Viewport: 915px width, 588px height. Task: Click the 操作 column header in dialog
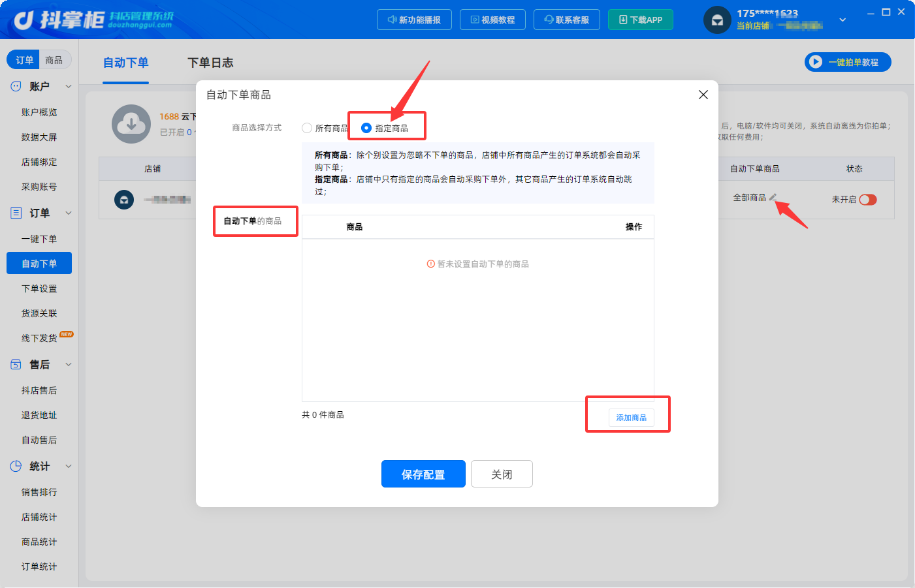(634, 227)
